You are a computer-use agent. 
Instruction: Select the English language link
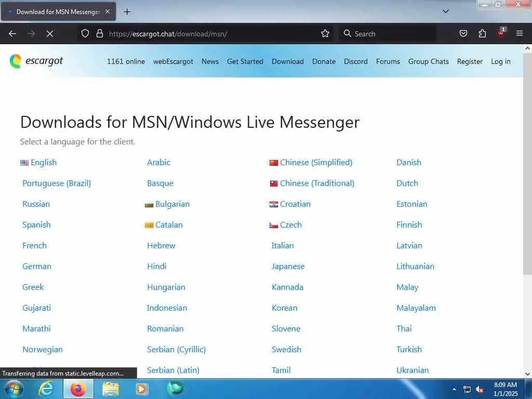click(x=44, y=163)
